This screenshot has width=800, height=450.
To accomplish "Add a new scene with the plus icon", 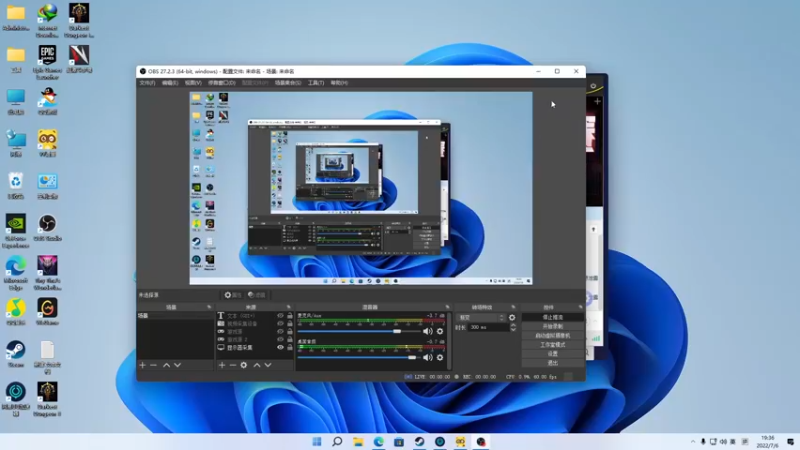I will click(142, 365).
